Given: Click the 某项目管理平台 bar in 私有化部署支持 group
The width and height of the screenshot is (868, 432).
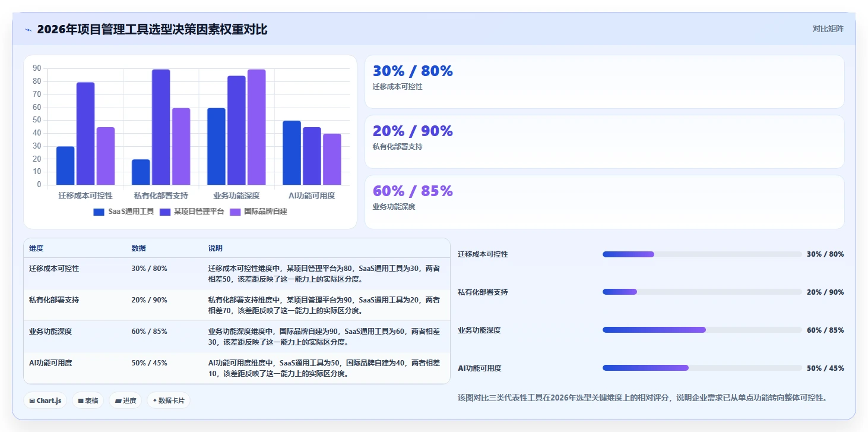Looking at the screenshot, I should click(161, 127).
